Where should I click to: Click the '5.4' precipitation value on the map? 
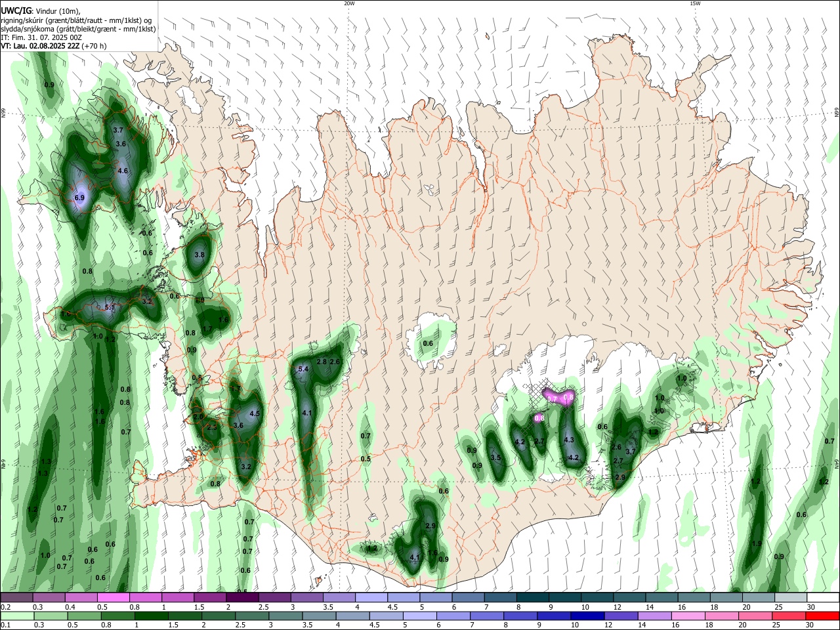point(303,369)
